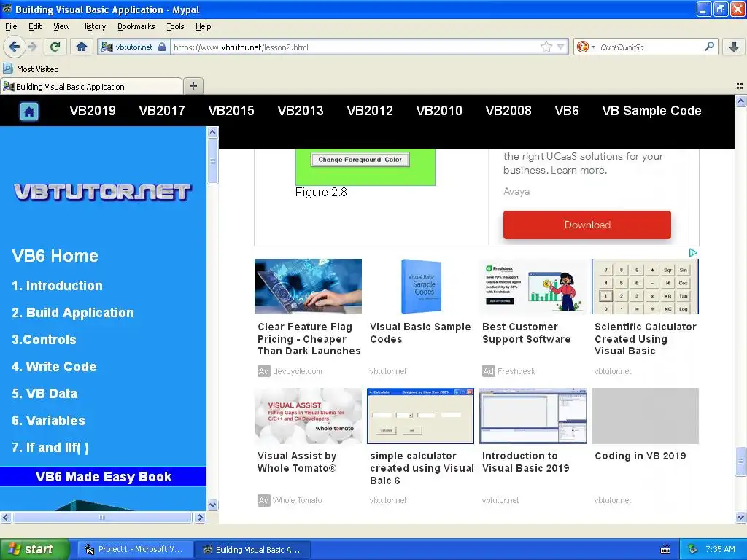Open the tab groups grid icon
The image size is (747, 560).
(x=740, y=86)
